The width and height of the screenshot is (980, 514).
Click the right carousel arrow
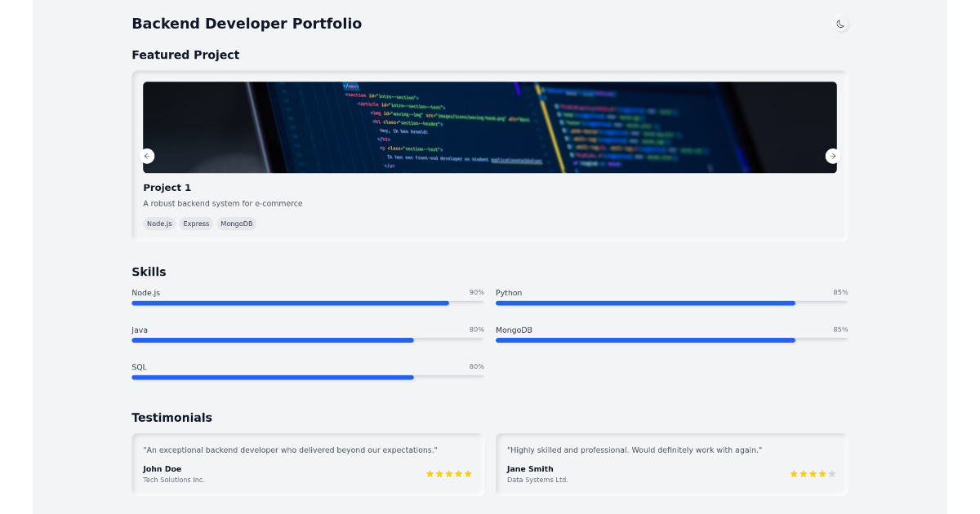pyautogui.click(x=833, y=156)
